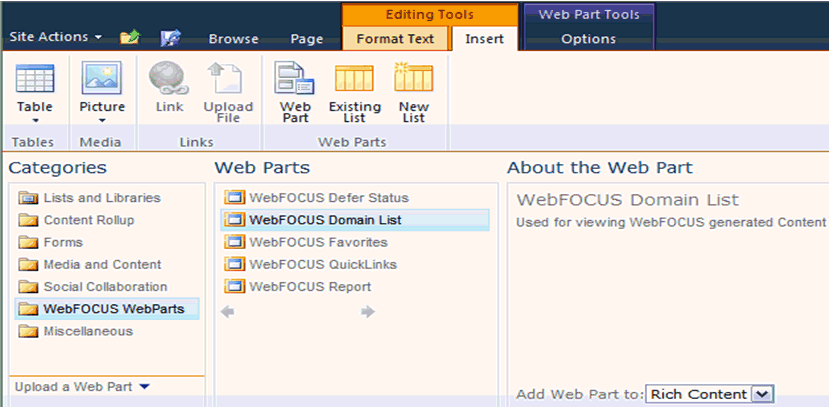Insert an Existing List from ribbon
Viewport: 829px width, 407px height.
[x=355, y=79]
